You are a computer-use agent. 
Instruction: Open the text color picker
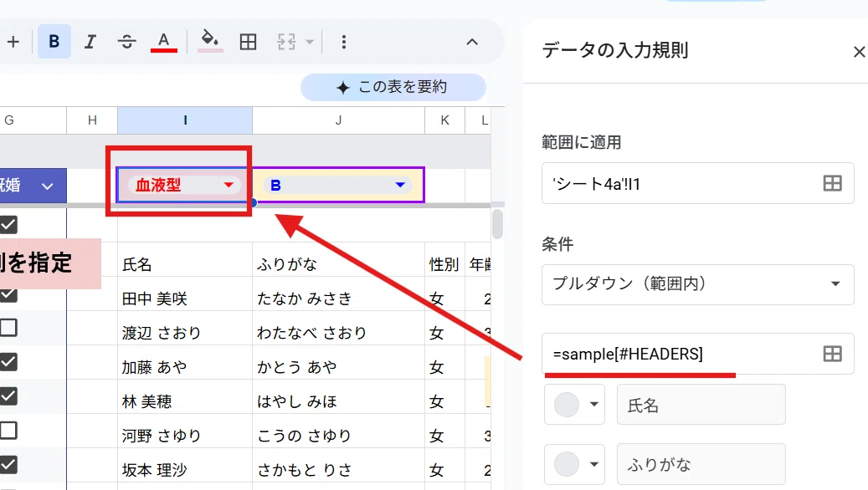tap(164, 42)
